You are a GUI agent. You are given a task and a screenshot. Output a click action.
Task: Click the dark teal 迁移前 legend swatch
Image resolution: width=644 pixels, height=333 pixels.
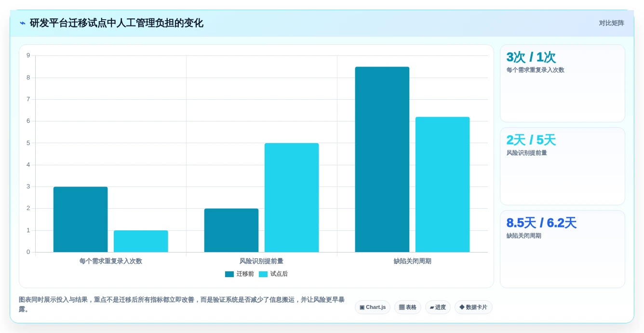[x=229, y=274]
